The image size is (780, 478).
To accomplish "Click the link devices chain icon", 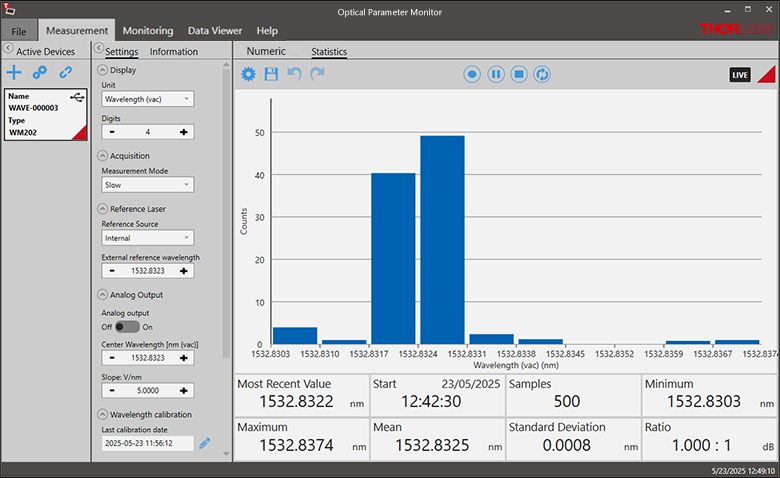I will tap(66, 72).
